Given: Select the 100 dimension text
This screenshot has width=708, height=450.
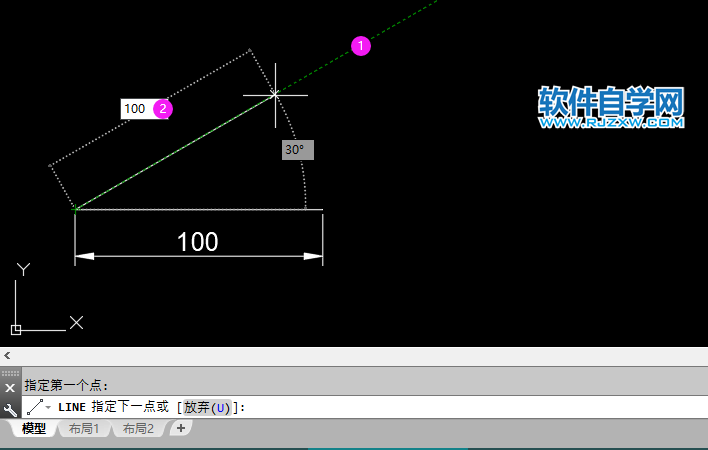Looking at the screenshot, I should [x=198, y=241].
